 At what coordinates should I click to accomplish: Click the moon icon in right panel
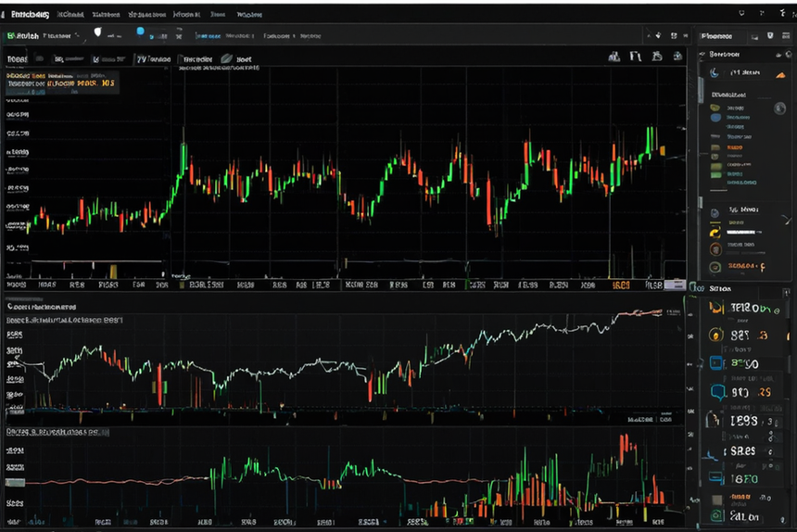[x=715, y=72]
